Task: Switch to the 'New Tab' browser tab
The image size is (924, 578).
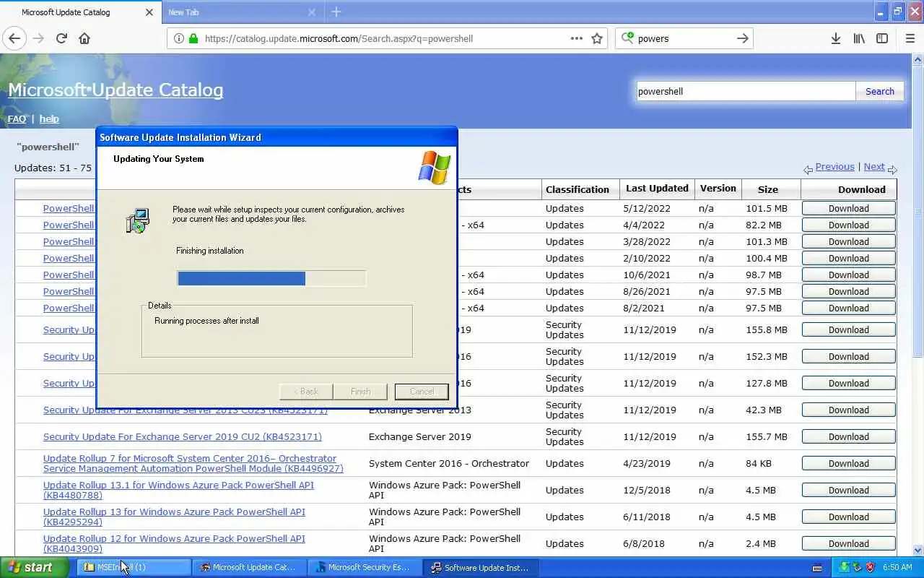Action: click(x=242, y=12)
